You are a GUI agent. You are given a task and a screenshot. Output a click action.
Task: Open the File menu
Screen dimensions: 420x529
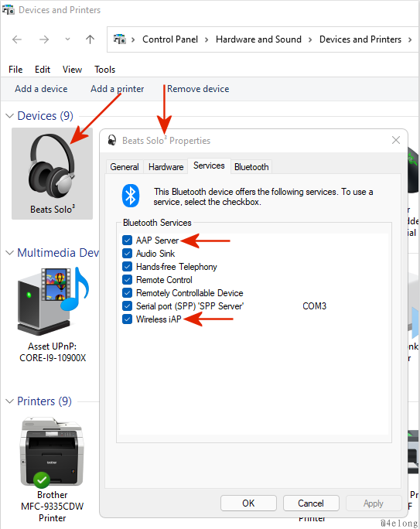15,70
